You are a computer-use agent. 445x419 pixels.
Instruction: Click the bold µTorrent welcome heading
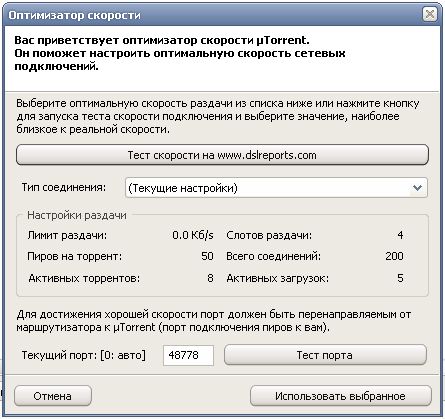(180, 53)
